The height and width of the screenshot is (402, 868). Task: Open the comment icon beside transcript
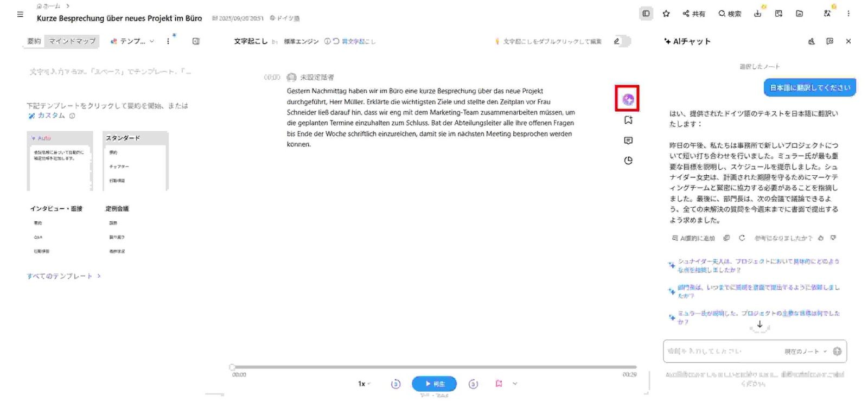(628, 141)
